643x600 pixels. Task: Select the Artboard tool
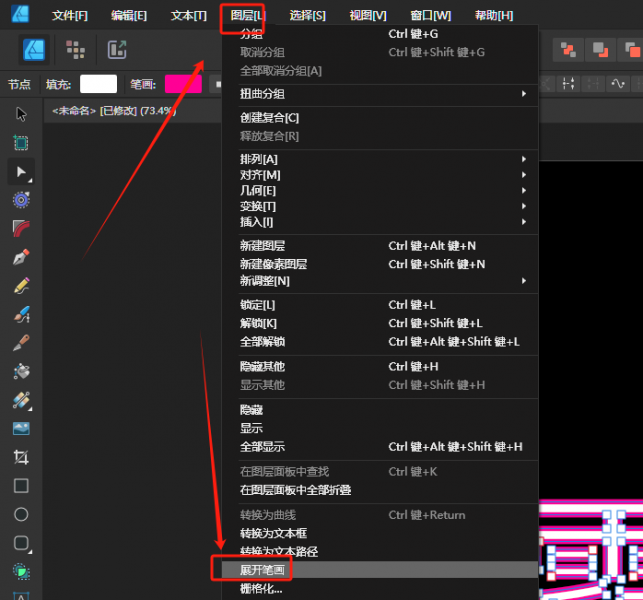coord(21,143)
